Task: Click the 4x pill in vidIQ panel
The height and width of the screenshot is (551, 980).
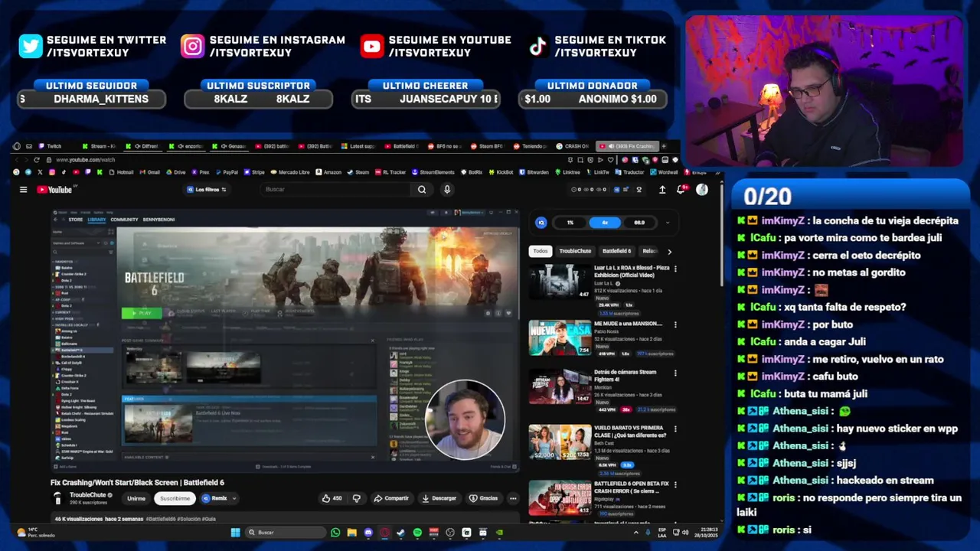Action: (x=605, y=223)
